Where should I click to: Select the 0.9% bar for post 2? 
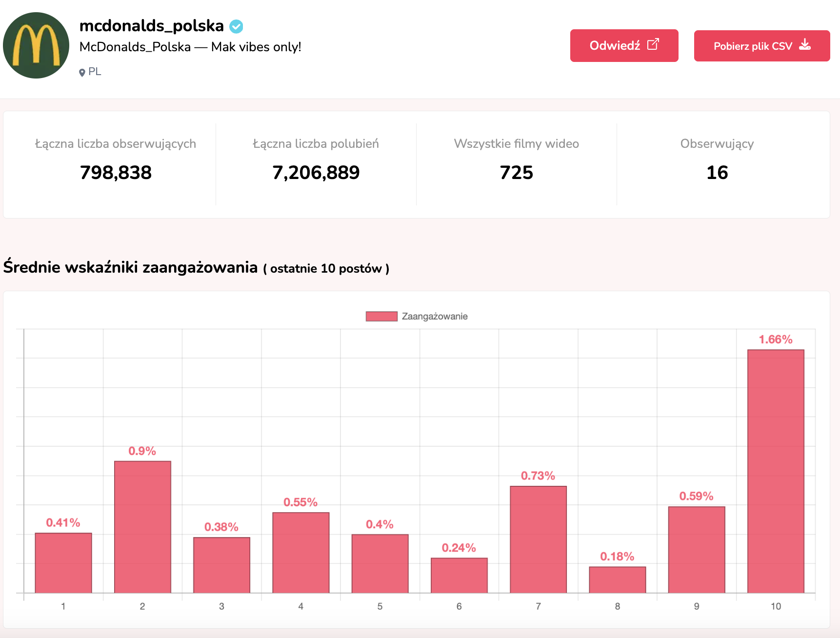coord(142,527)
